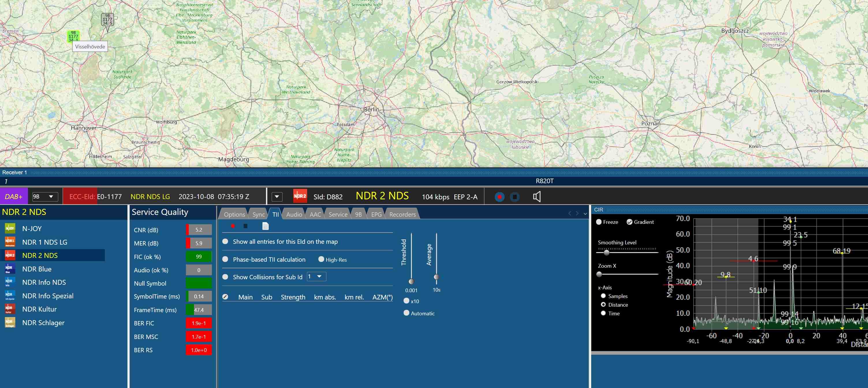This screenshot has width=868, height=388.
Task: Click the CNR (dB) value 5.2
Action: [199, 230]
